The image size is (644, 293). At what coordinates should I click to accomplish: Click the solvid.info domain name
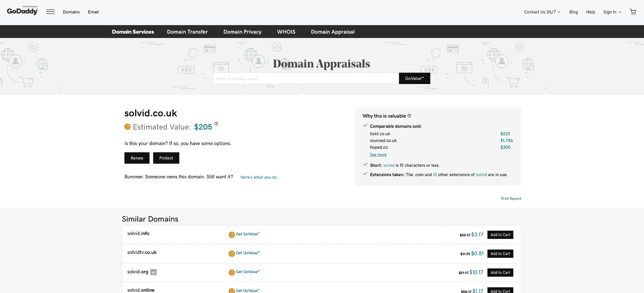[138, 233]
